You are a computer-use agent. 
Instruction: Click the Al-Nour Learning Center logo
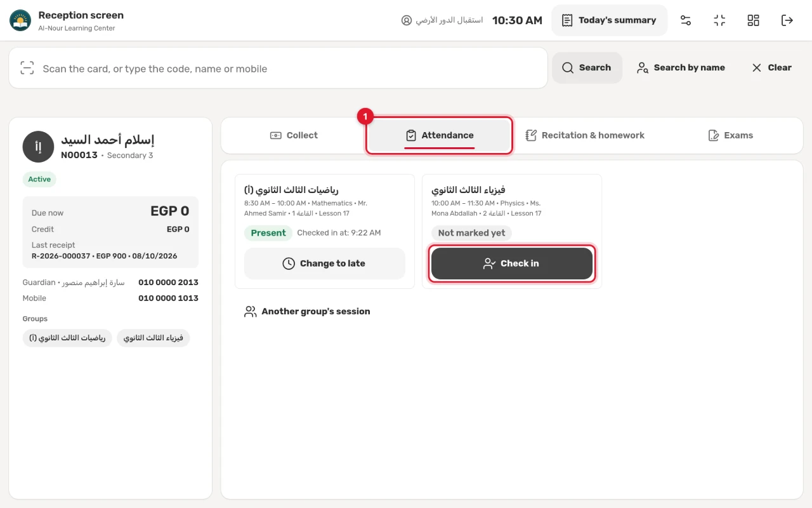click(x=20, y=20)
